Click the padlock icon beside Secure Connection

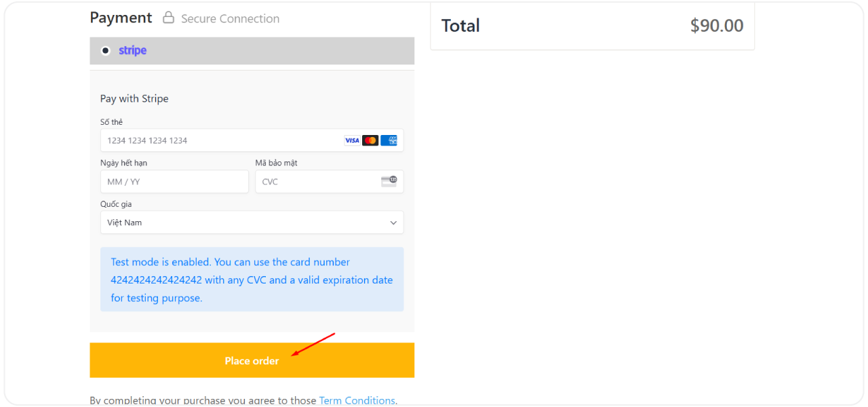point(168,18)
